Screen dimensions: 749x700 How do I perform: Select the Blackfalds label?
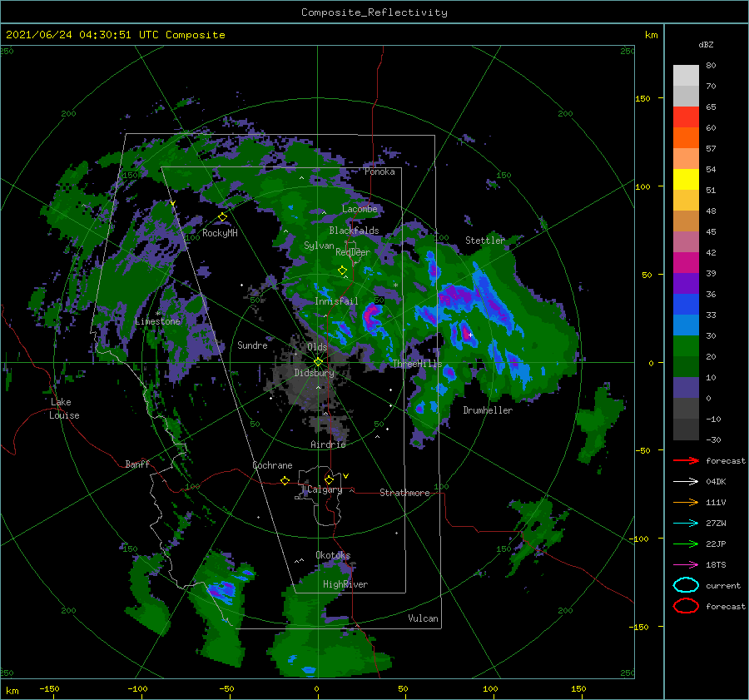[x=354, y=231]
